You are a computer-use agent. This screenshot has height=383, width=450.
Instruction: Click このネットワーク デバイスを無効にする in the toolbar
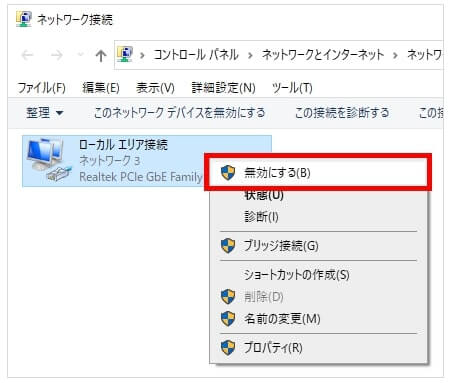pyautogui.click(x=179, y=113)
